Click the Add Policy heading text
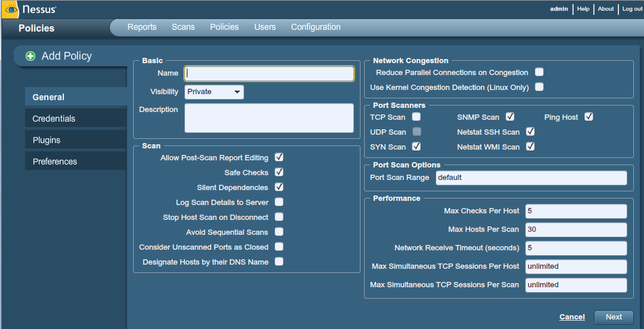Image resolution: width=644 pixels, height=329 pixels. [66, 56]
